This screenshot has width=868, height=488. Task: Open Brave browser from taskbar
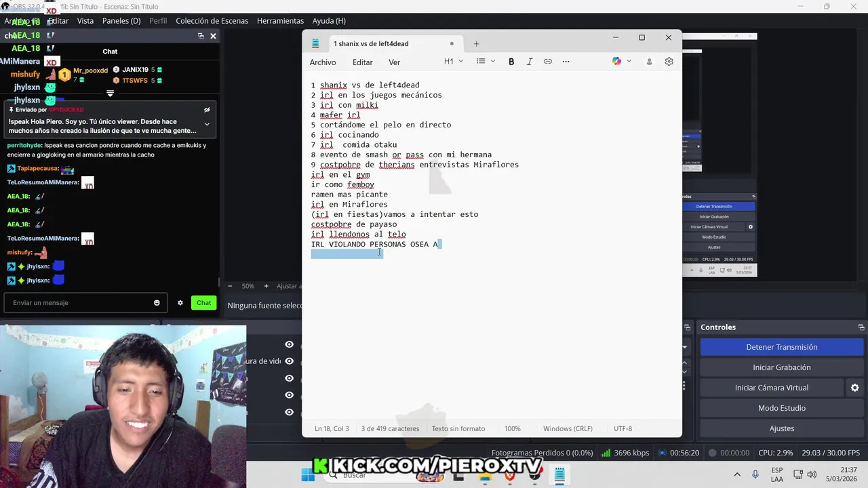510,475
